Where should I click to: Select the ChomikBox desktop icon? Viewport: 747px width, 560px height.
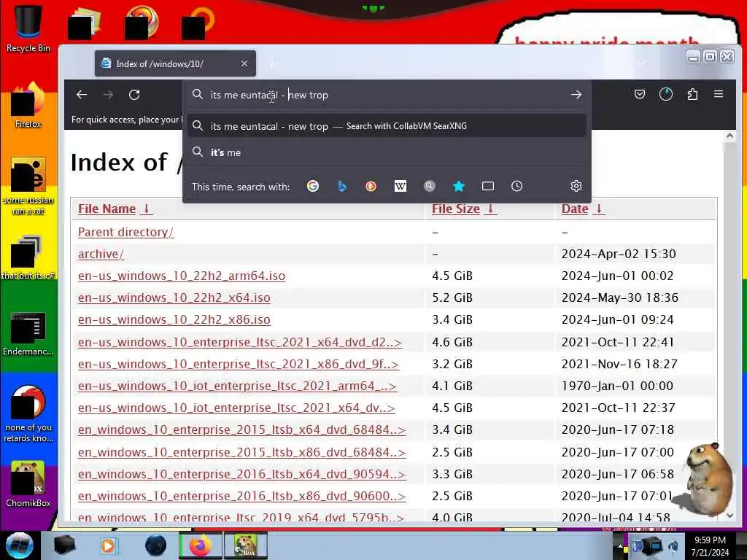click(x=28, y=484)
